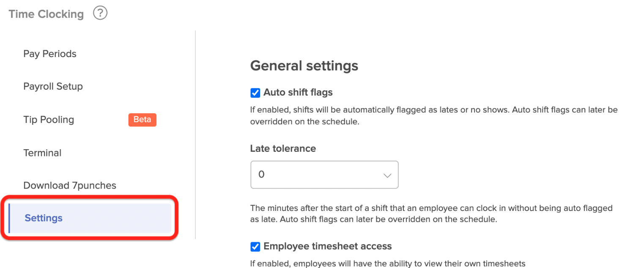Open Tip Pooling settings

click(49, 120)
